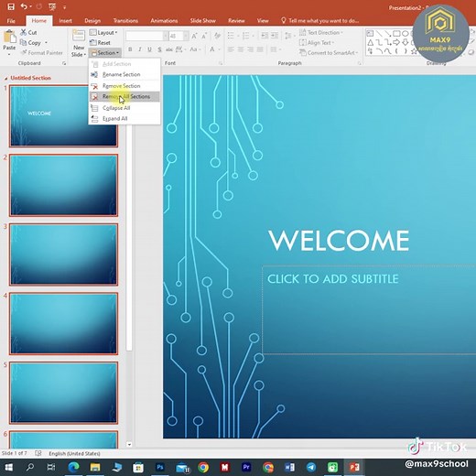The height and width of the screenshot is (476, 476).
Task: Toggle Bold formatting
Action: click(x=130, y=49)
